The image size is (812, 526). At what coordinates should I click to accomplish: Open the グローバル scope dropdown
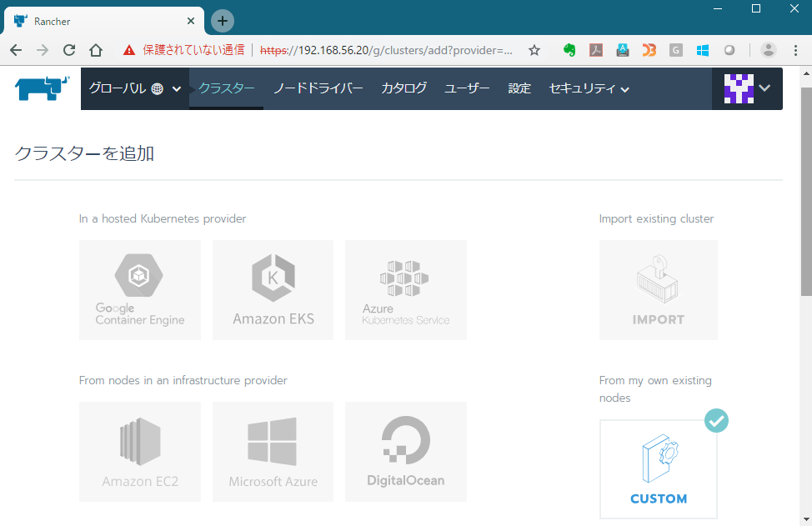[135, 88]
